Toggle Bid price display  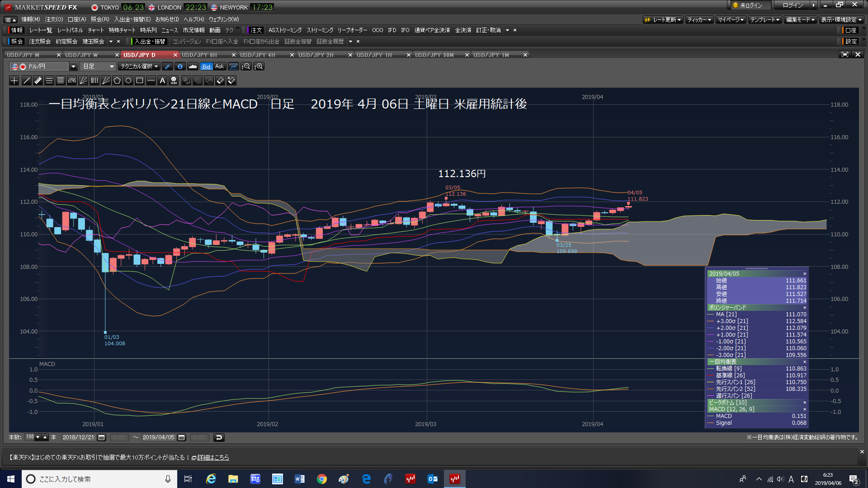[206, 66]
